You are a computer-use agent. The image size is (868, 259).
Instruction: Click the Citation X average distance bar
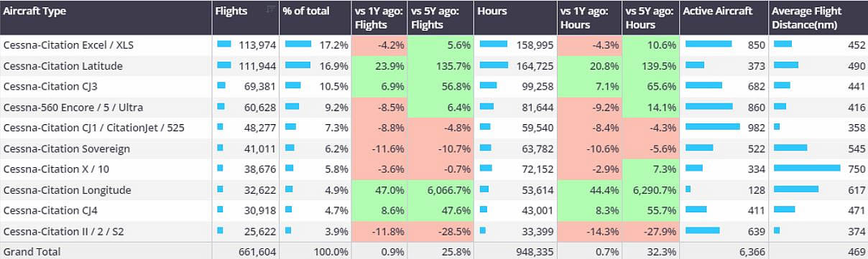pyautogui.click(x=807, y=168)
